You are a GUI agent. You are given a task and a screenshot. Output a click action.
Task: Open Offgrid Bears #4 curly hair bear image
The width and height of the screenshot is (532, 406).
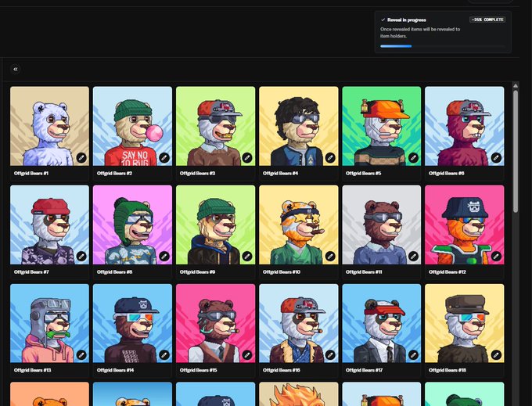tap(299, 126)
